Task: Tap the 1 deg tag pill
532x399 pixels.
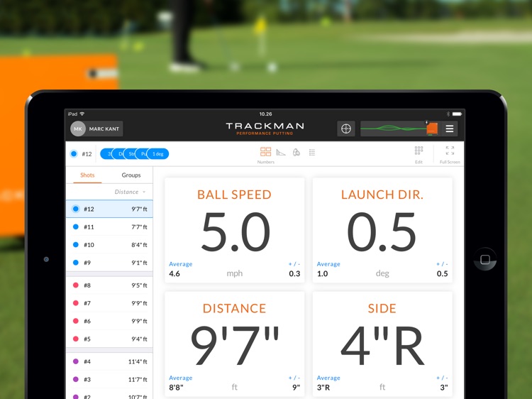Action: click(x=158, y=154)
